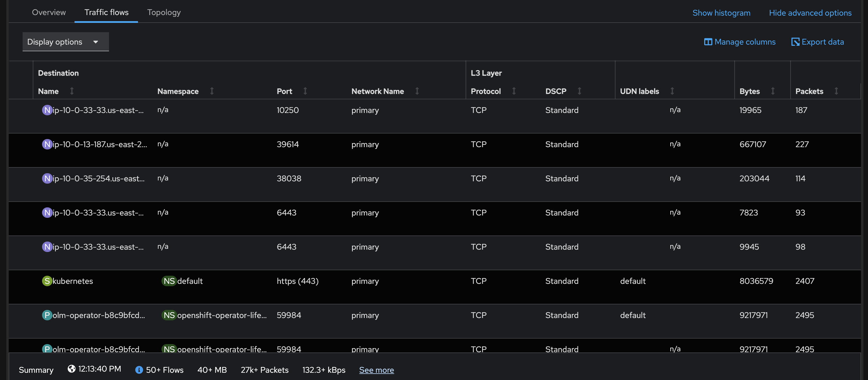Sort by DSCP column arrows
This screenshot has height=380, width=868.
pyautogui.click(x=579, y=91)
